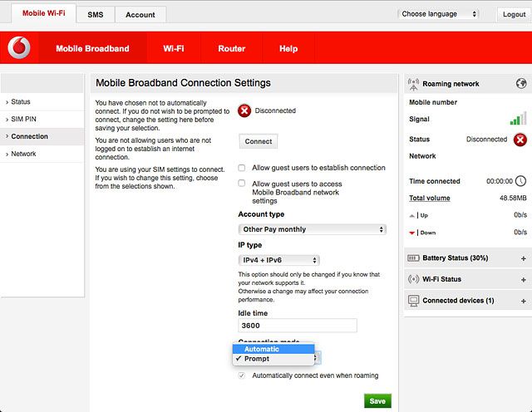This screenshot has width=532, height=412.
Task: Click the red disconnected icon in the Status row
Action: click(x=520, y=140)
